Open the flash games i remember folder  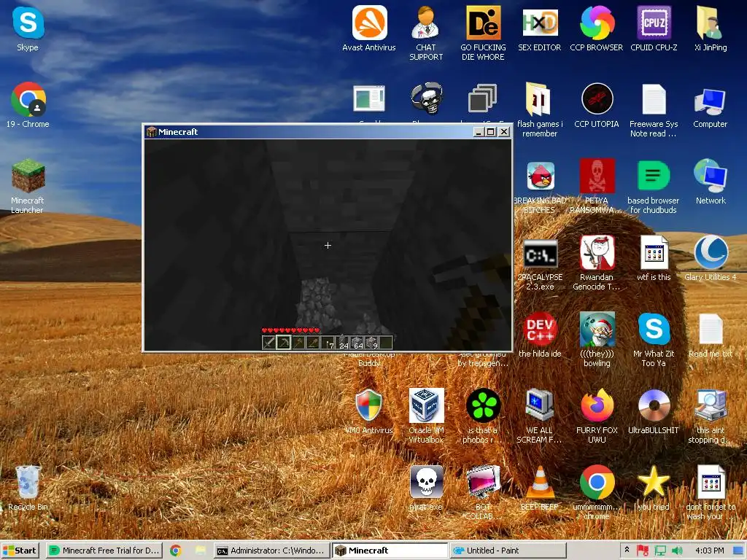click(539, 110)
